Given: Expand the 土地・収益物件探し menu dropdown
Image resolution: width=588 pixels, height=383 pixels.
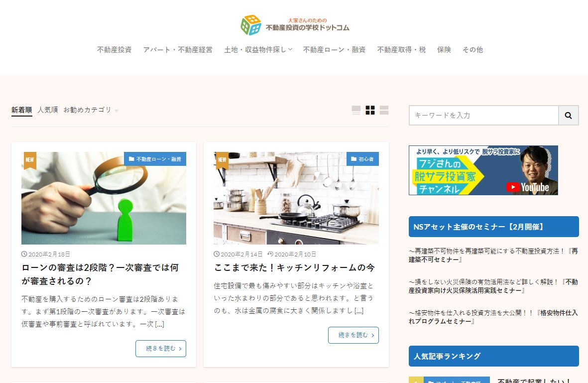Looking at the screenshot, I should pyautogui.click(x=258, y=49).
